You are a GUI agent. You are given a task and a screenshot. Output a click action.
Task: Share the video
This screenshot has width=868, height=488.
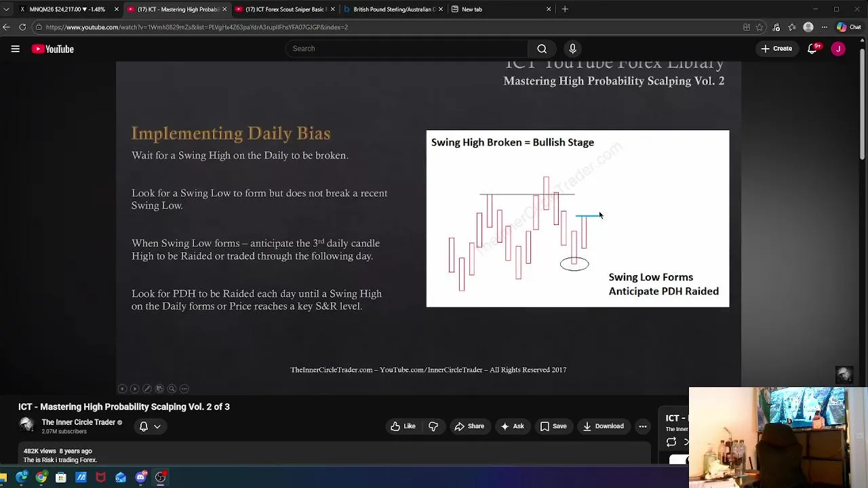469,426
